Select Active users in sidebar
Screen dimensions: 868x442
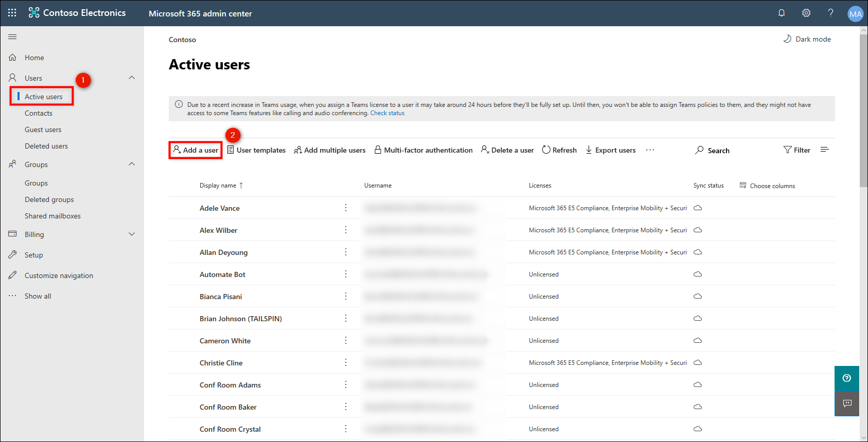pyautogui.click(x=43, y=97)
